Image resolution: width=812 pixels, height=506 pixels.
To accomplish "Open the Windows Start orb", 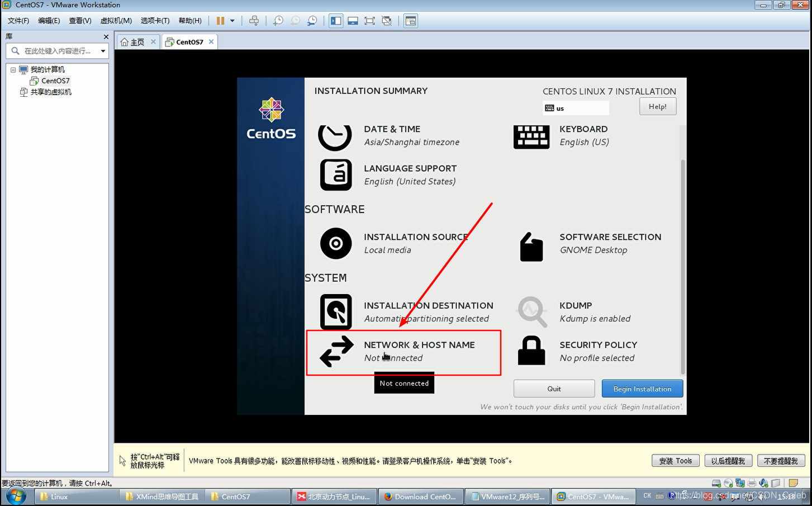I will 16,496.
